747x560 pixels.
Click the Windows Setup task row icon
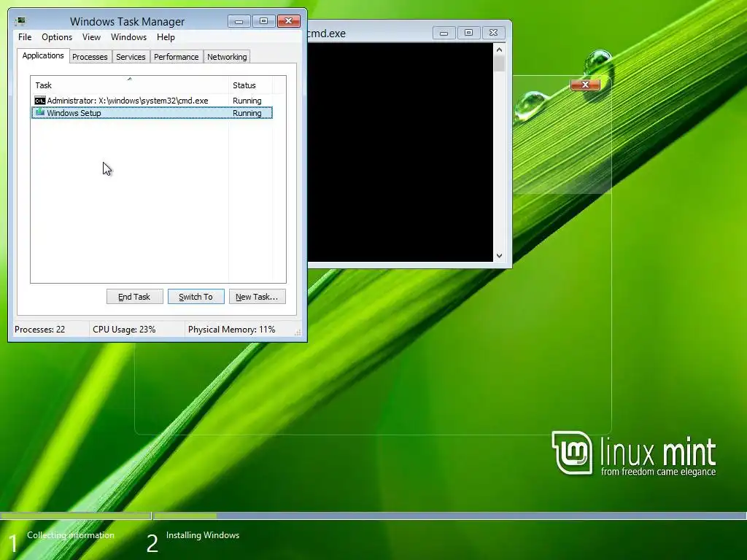click(x=40, y=113)
